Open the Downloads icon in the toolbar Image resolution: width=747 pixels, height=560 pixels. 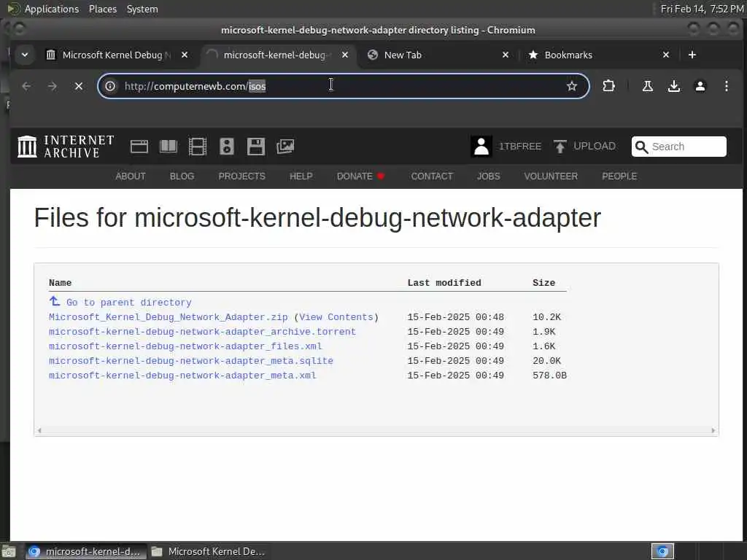tap(673, 86)
